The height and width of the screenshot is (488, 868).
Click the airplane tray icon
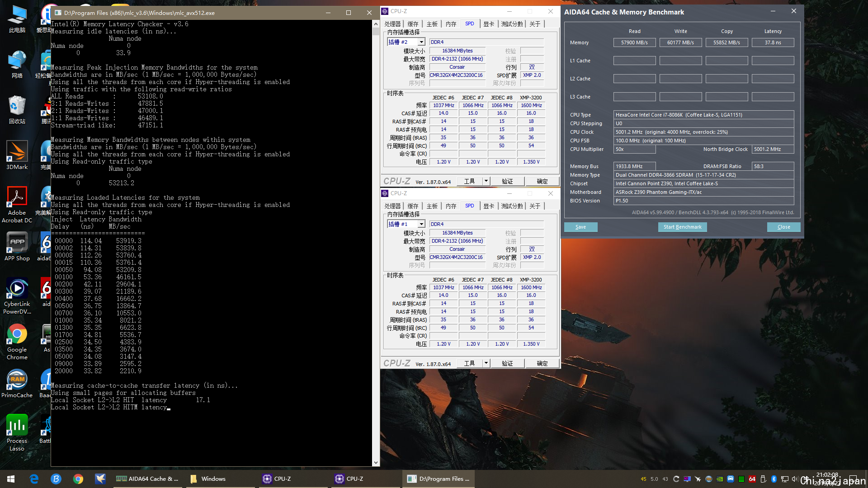click(698, 479)
